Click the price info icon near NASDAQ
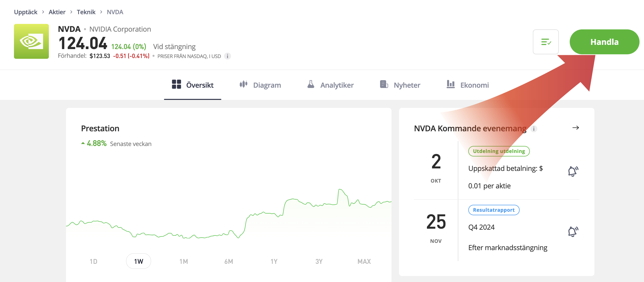 point(227,56)
